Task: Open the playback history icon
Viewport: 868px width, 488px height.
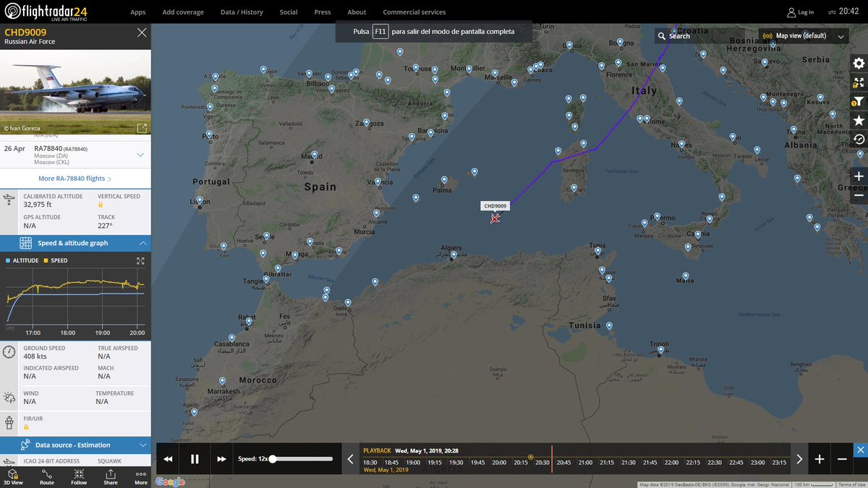Action: click(859, 140)
